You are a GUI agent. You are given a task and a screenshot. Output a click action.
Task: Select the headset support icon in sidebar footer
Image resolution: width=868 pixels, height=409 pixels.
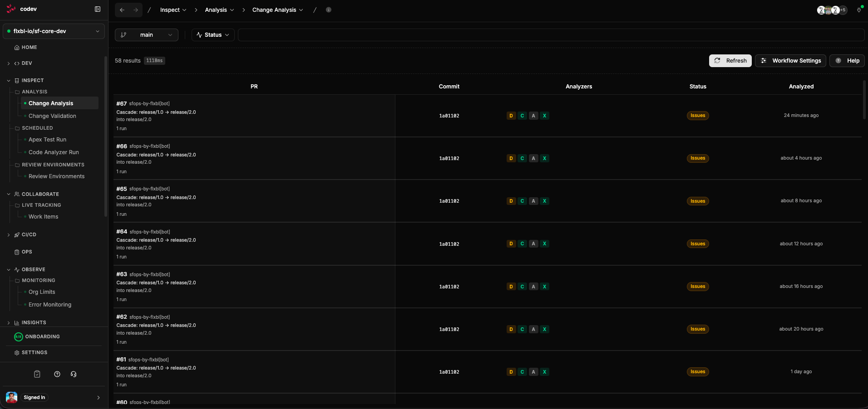(x=74, y=374)
